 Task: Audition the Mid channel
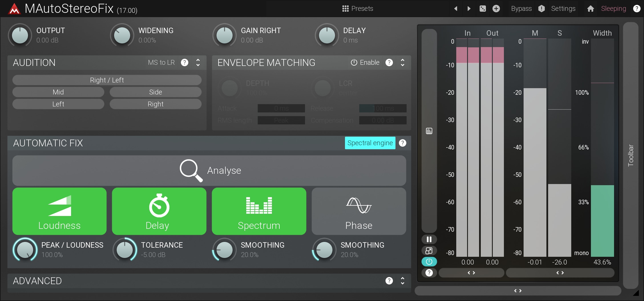coord(58,92)
